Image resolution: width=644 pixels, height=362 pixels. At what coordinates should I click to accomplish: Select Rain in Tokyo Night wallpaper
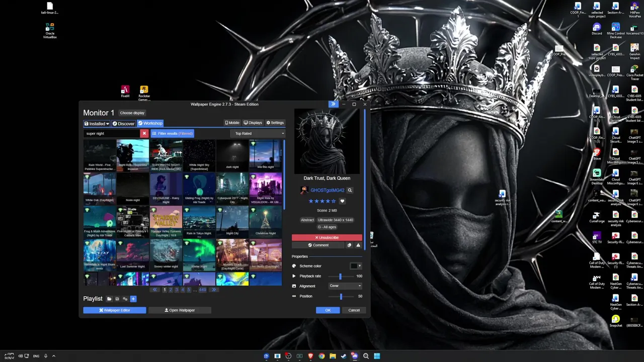[199, 222]
